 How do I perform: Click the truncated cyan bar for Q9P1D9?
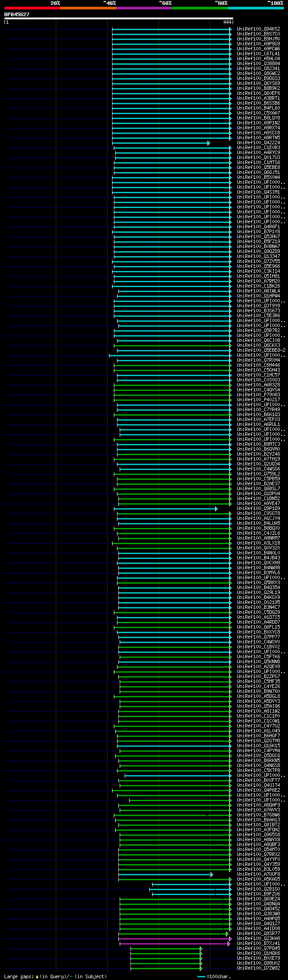click(x=166, y=509)
